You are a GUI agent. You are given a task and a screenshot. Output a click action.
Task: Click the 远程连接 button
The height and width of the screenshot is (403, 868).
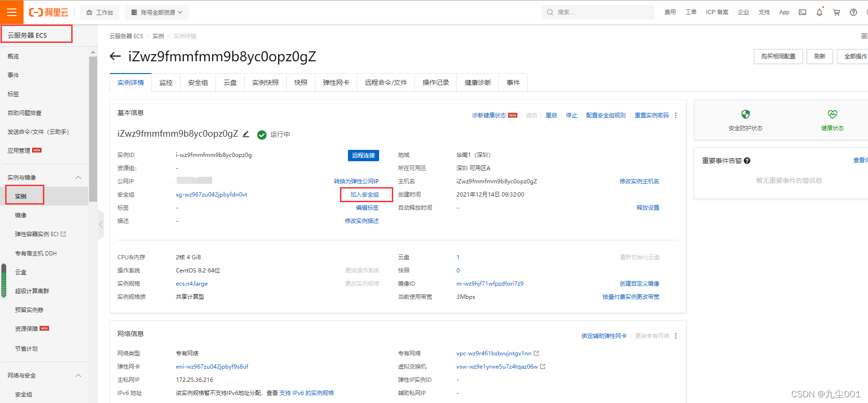click(x=364, y=155)
